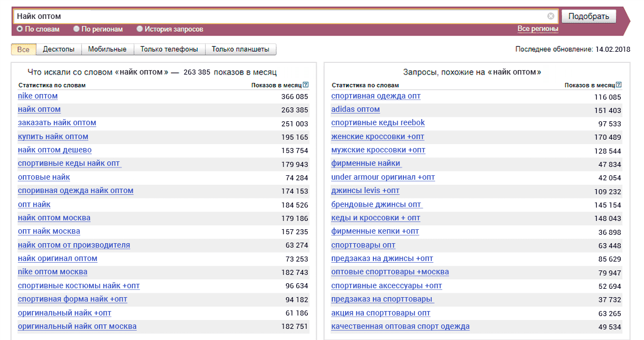Open the 'опт найк москва' link
Viewport: 644px width, 340px height.
click(x=49, y=231)
